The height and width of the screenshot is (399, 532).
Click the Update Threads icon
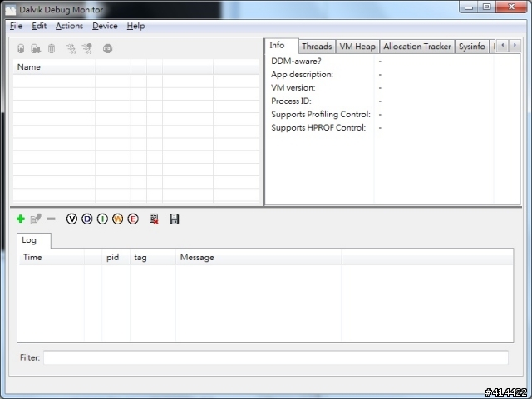coord(71,48)
